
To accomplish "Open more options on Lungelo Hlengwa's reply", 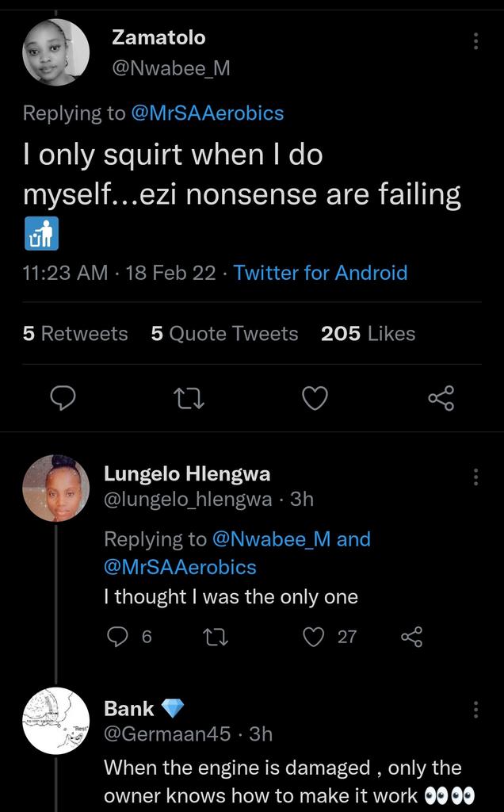I will (475, 477).
